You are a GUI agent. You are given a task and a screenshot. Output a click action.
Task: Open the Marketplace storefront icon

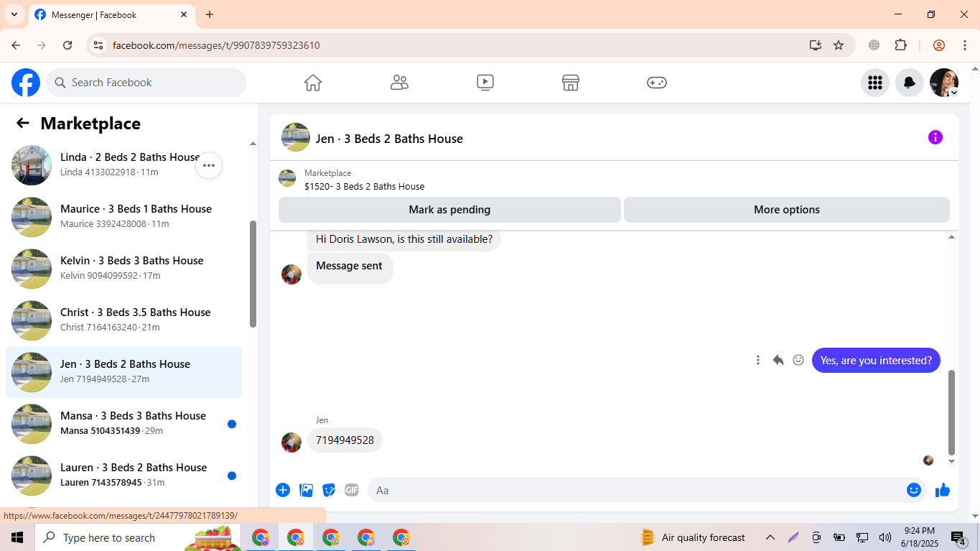(571, 83)
